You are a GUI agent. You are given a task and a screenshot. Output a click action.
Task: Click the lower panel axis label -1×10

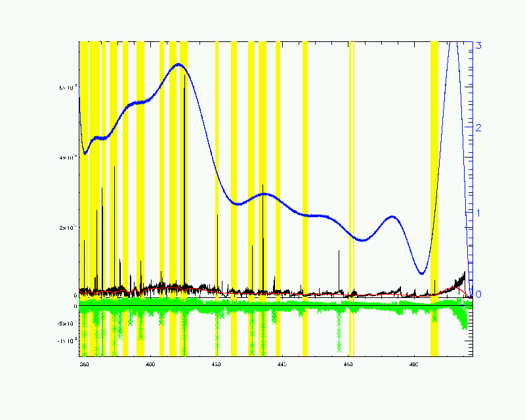click(67, 341)
